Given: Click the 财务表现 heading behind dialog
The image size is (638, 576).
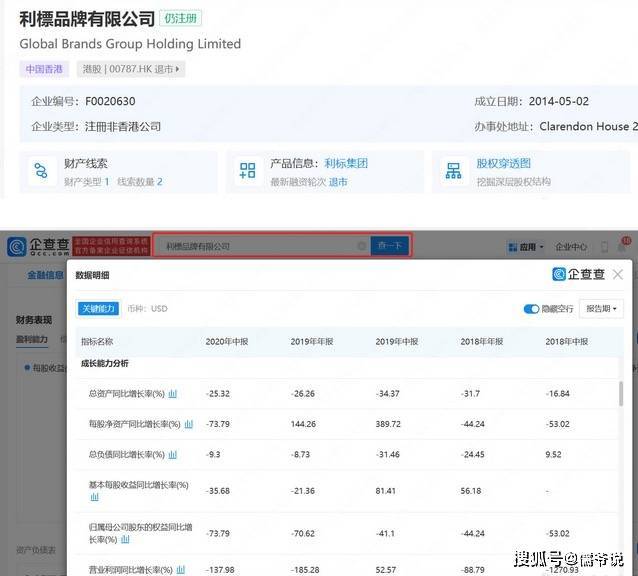Looking at the screenshot, I should coord(34,320).
